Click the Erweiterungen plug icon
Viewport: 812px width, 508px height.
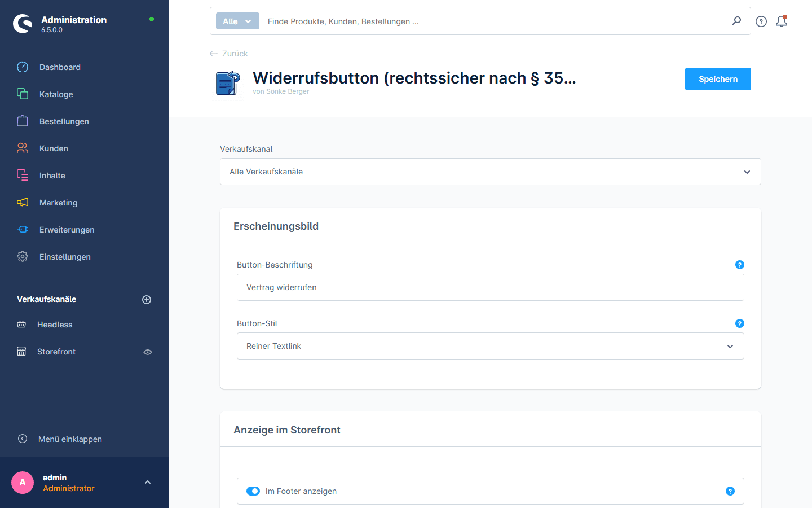coord(23,230)
